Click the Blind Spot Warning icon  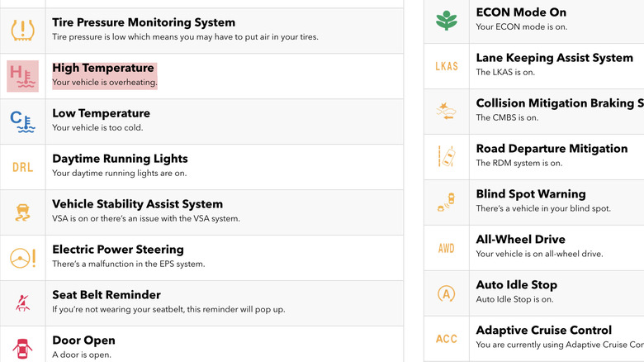[x=446, y=202]
